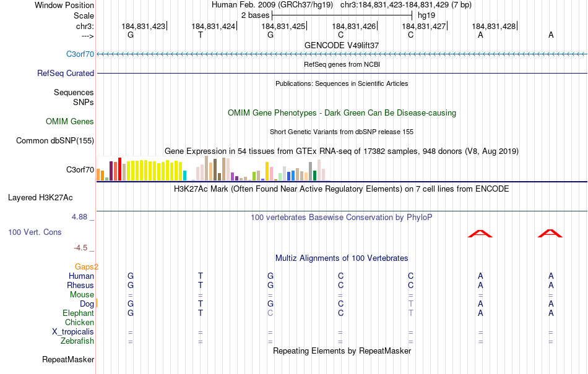Open the blue C3orf70 GENCODE gene label
This screenshot has width=588, height=374.
coord(80,54)
